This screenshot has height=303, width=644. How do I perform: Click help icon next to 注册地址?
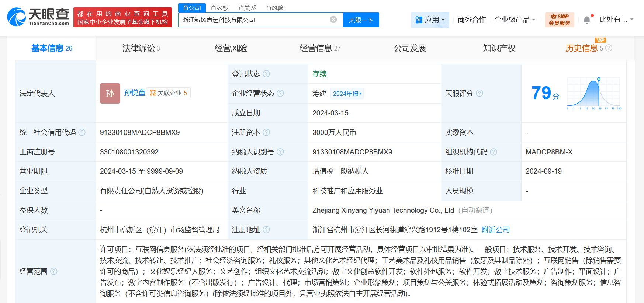tap(266, 230)
